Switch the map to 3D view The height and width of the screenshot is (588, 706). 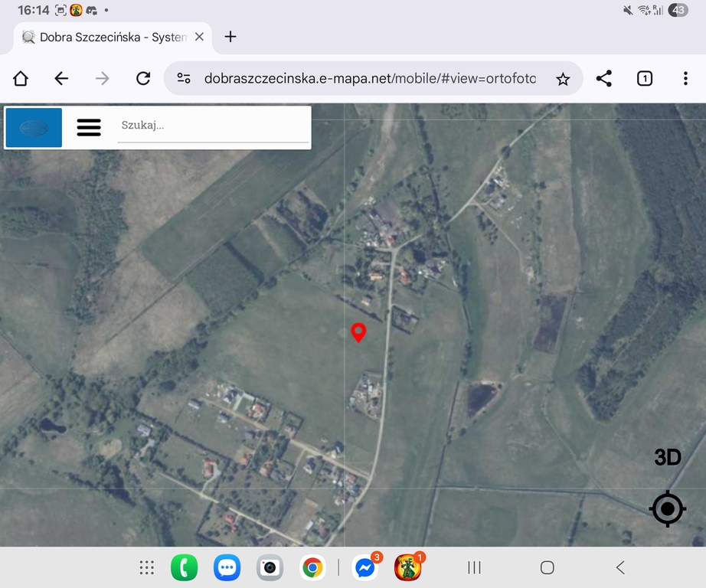(667, 458)
